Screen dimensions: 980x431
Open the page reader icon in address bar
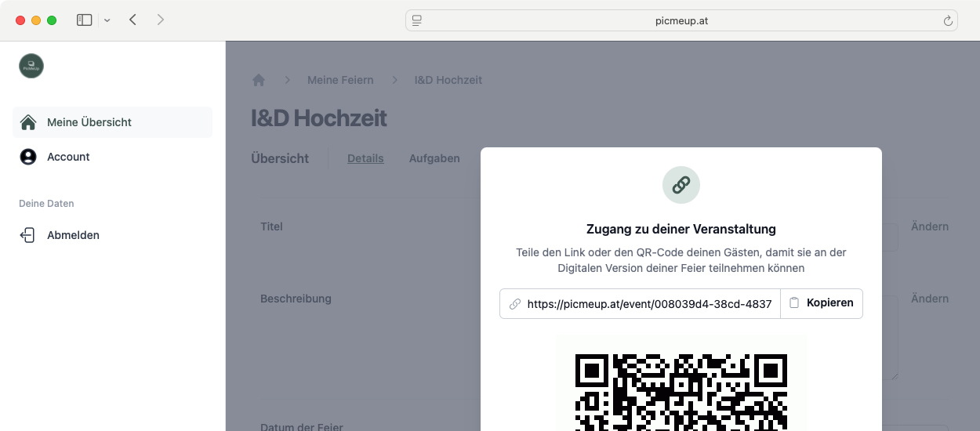click(417, 21)
